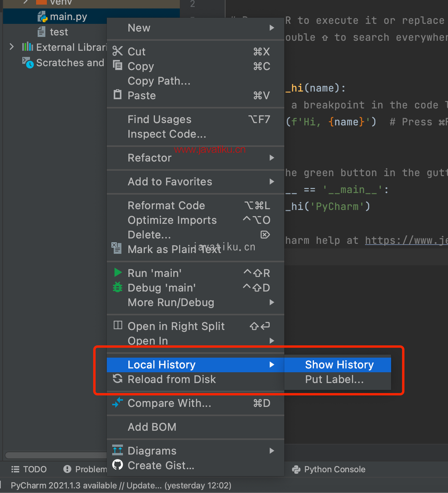The height and width of the screenshot is (493, 448).
Task: Click the Cut scissors icon
Action: pyautogui.click(x=118, y=51)
